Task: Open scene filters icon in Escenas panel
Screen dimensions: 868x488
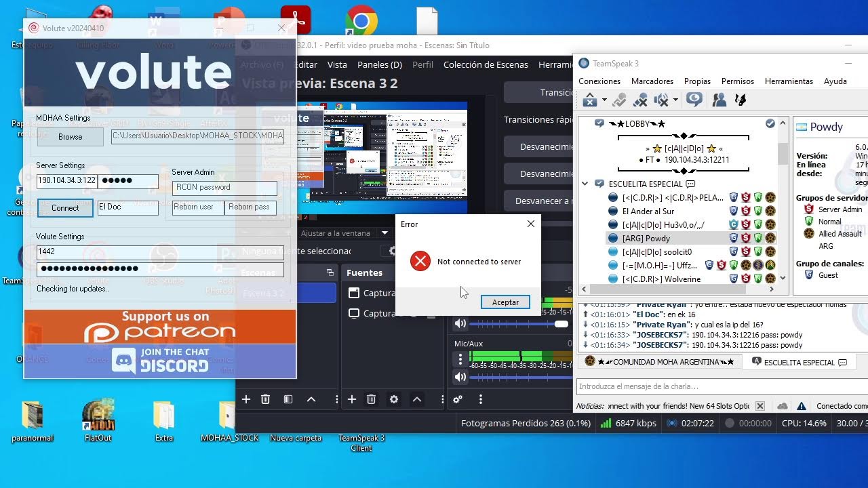Action: [x=288, y=399]
